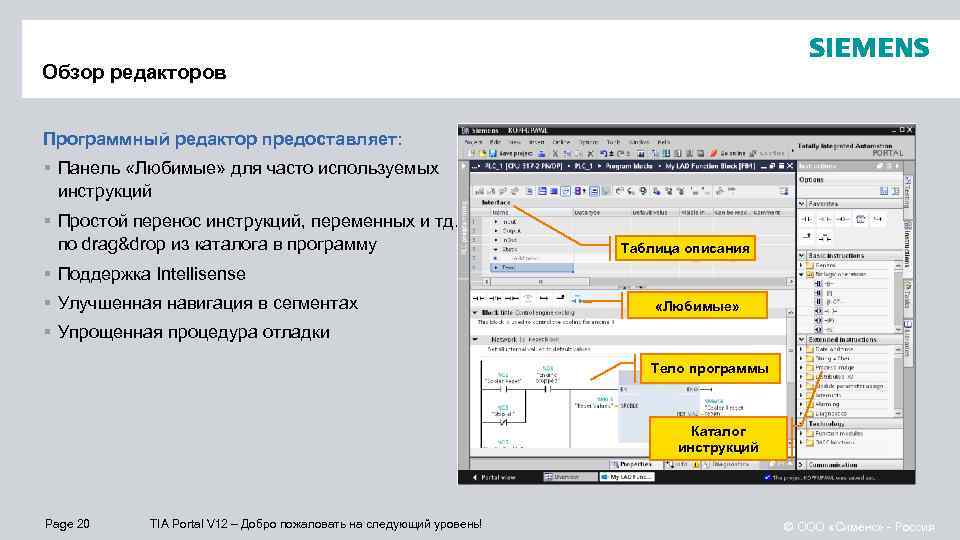Collapse the Block title section arrow
The width and height of the screenshot is (960, 540).
474,312
